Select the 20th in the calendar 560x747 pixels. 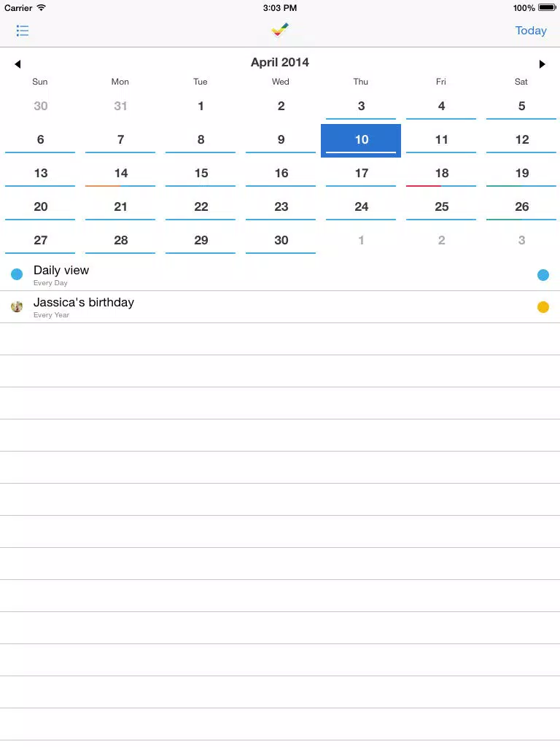click(41, 206)
